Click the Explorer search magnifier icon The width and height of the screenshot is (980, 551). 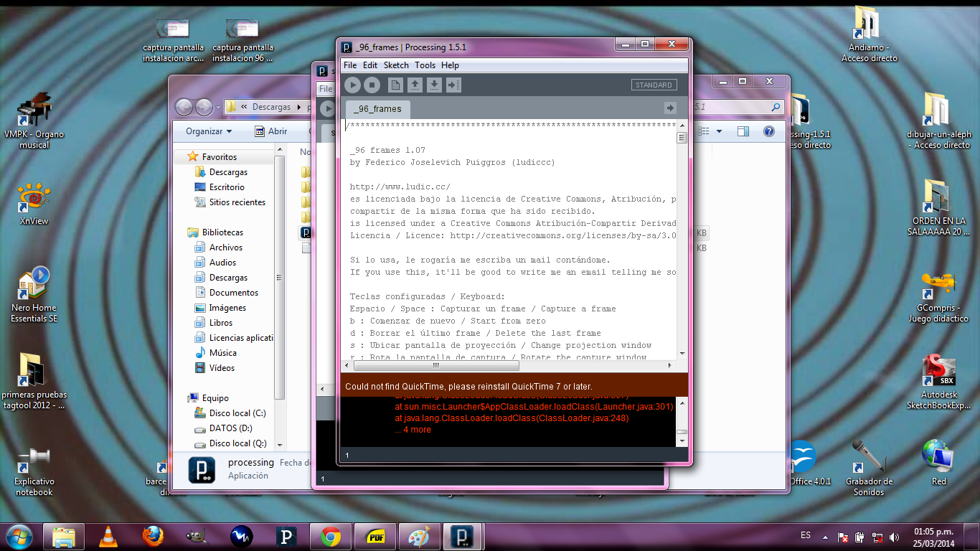click(776, 107)
